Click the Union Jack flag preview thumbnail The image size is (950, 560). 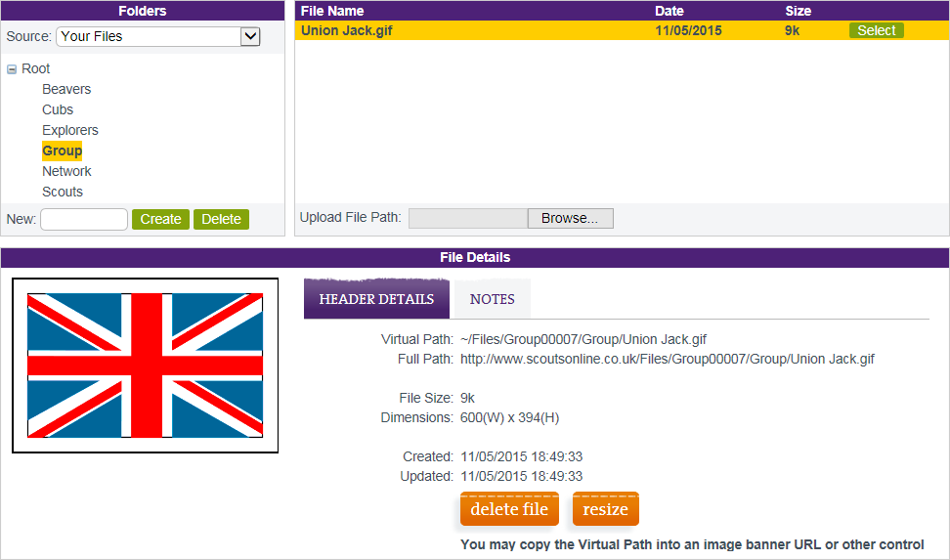[145, 366]
